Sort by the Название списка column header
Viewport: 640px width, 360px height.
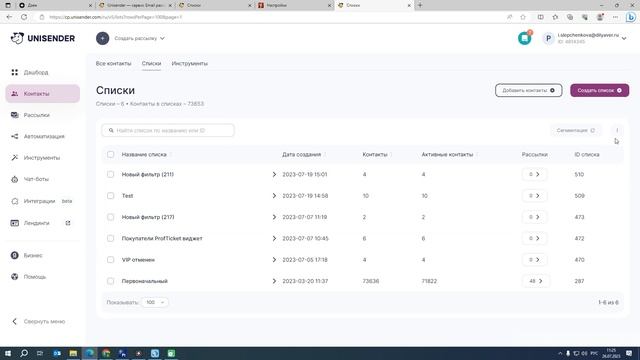[x=144, y=154]
